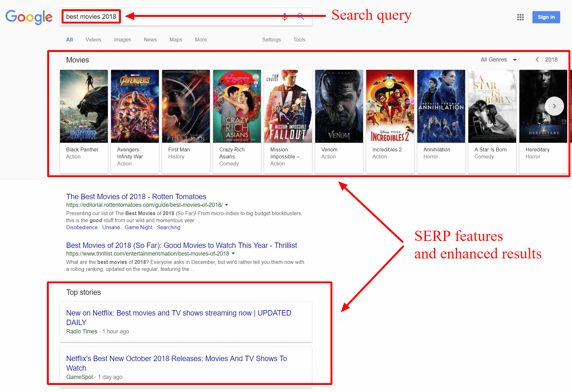Click the previous year arrow beside 2018
Screen dimensions: 572x392
click(x=537, y=60)
